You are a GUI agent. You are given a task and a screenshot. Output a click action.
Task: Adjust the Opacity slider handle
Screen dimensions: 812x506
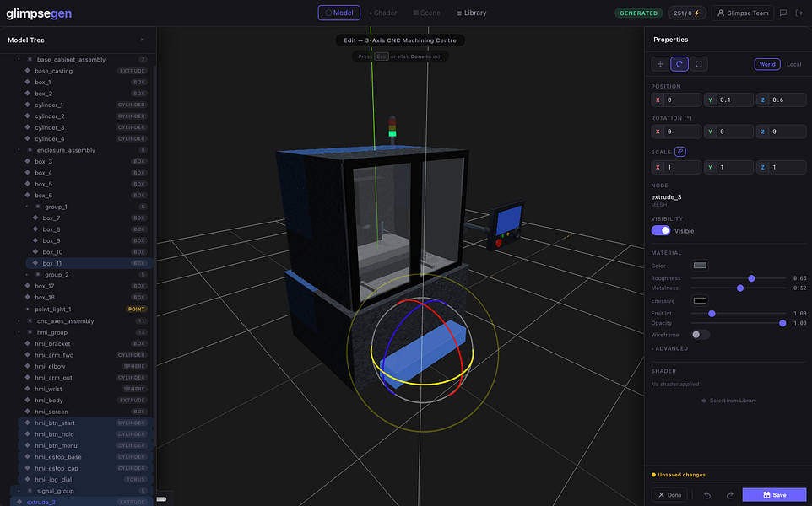pos(782,323)
